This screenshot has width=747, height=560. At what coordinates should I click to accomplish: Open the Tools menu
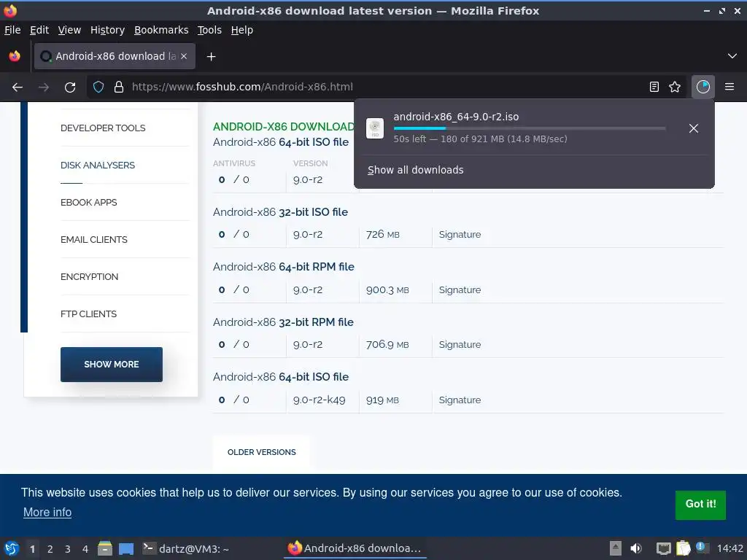(x=209, y=30)
